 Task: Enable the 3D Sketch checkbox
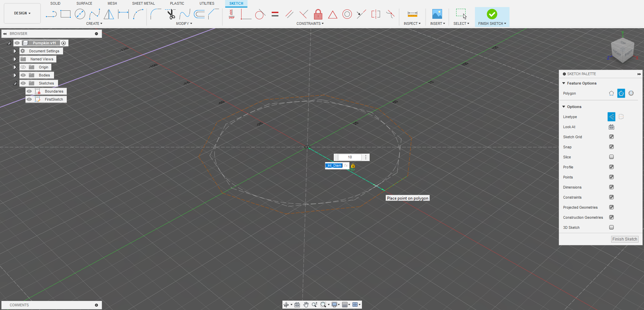pyautogui.click(x=611, y=227)
